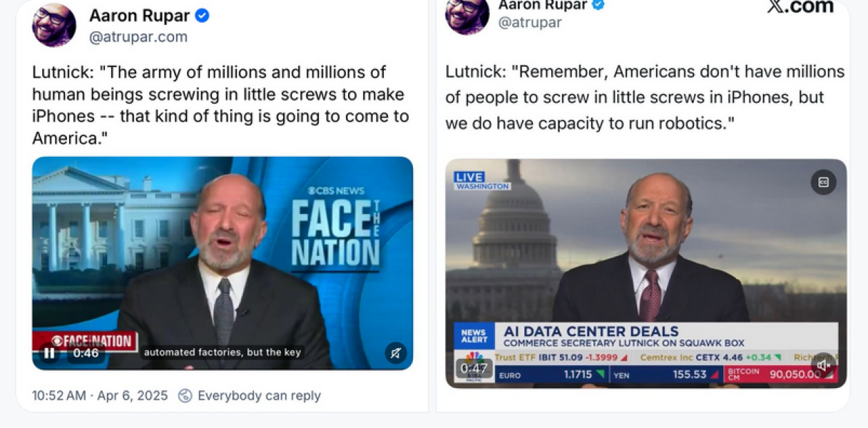This screenshot has height=428, width=868.
Task: Open the @atrupar.com handle link
Action: tap(138, 37)
